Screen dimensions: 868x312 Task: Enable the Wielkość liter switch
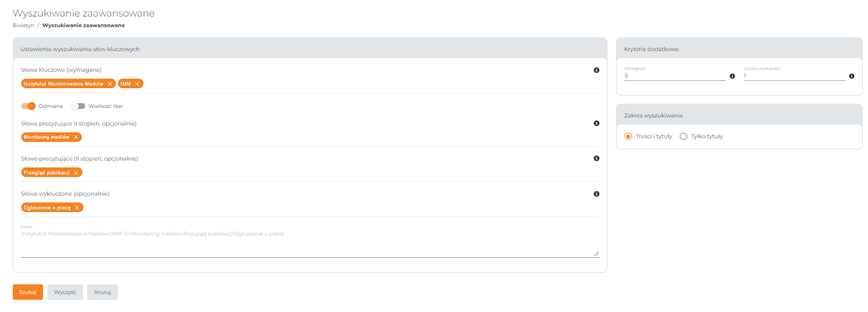[78, 106]
